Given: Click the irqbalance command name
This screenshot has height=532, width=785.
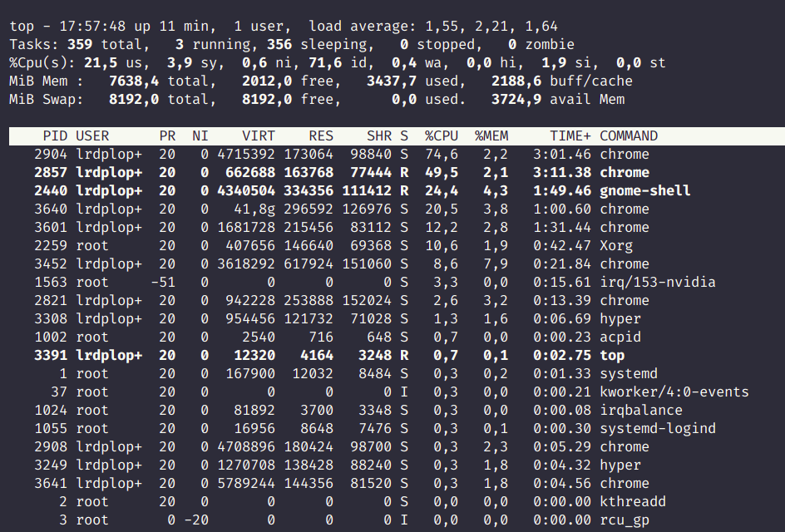Looking at the screenshot, I should pos(641,411).
